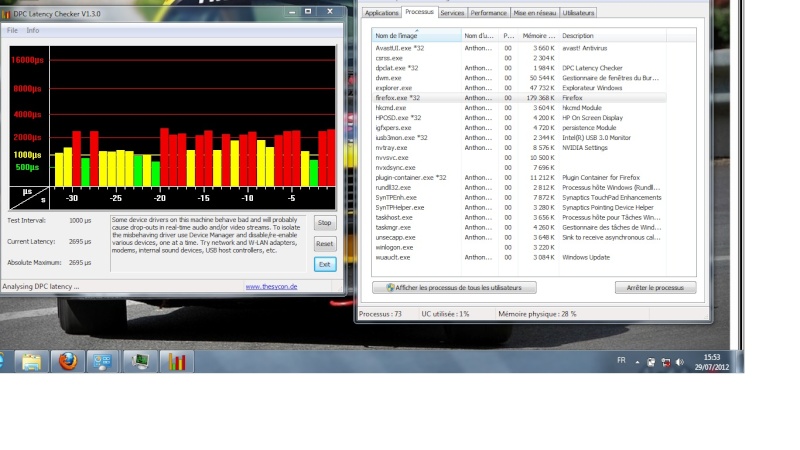Select the igfxpers.exe process

pos(519,128)
